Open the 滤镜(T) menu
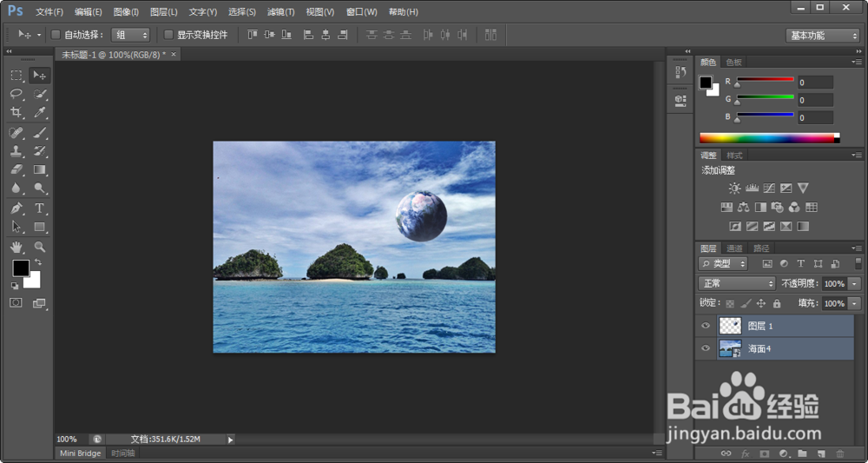Viewport: 868px width, 463px height. (280, 12)
